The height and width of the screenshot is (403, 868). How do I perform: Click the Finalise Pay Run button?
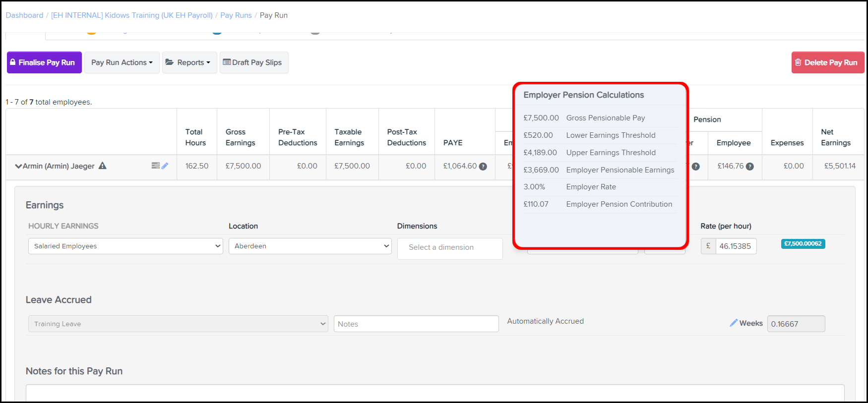pyautogui.click(x=44, y=62)
